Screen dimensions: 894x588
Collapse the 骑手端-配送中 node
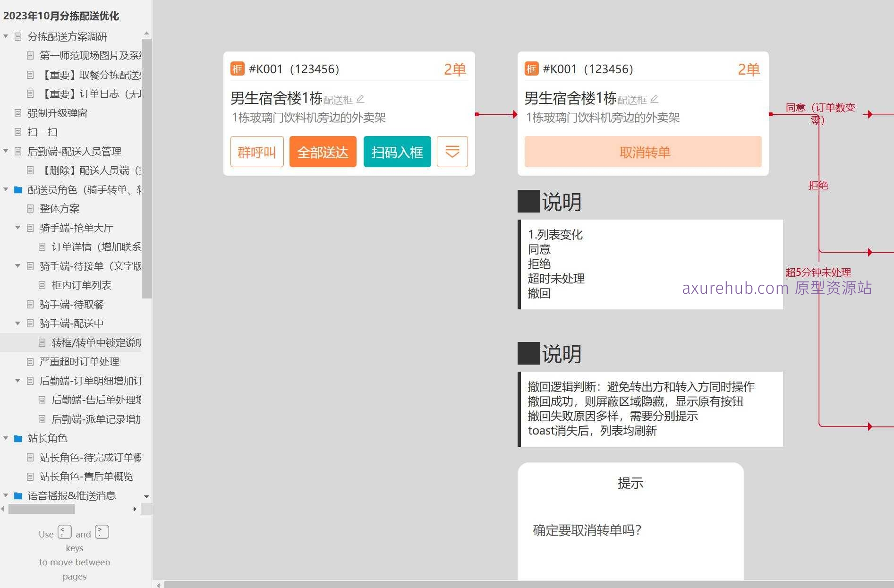(18, 324)
